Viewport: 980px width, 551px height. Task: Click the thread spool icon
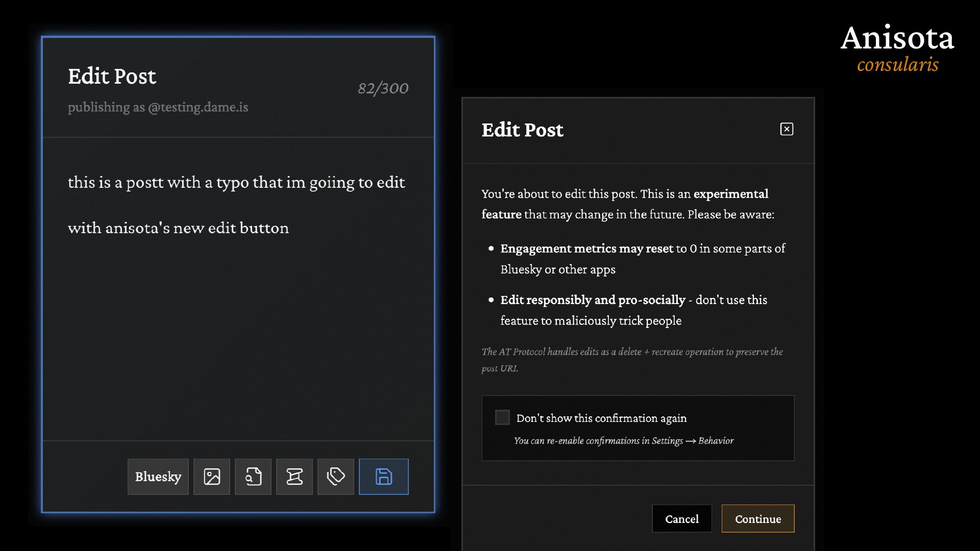[295, 477]
